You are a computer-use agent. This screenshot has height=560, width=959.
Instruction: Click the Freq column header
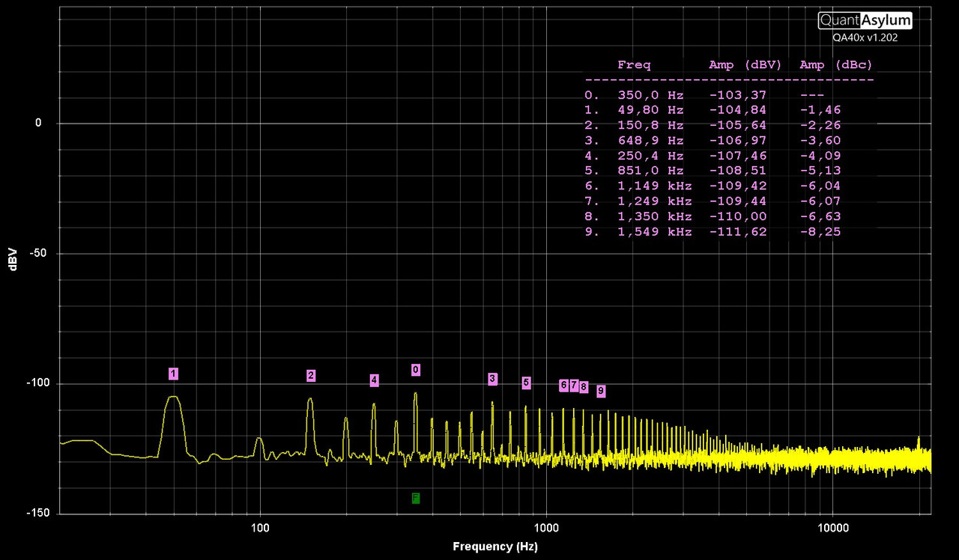click(634, 65)
